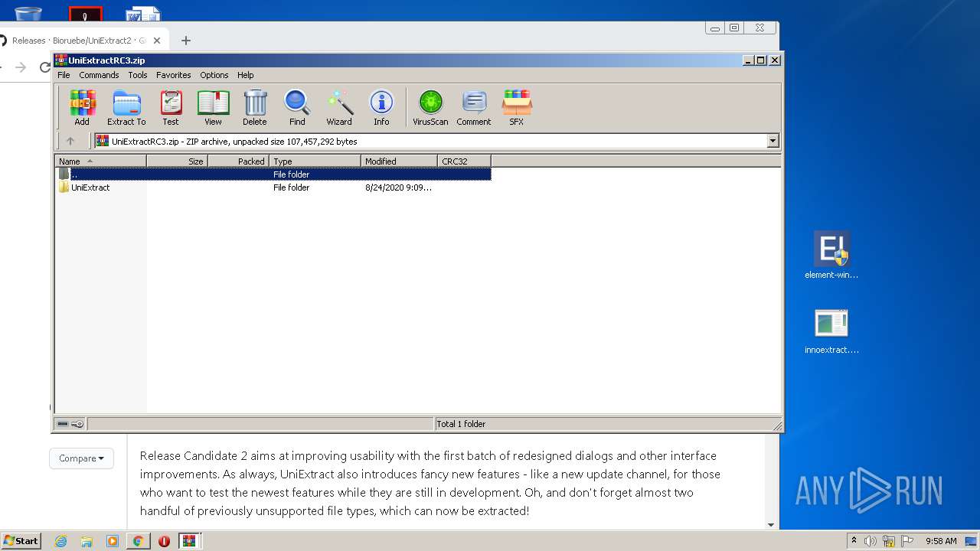
Task: Click the browser page scrollbar down arrow
Action: pyautogui.click(x=771, y=524)
